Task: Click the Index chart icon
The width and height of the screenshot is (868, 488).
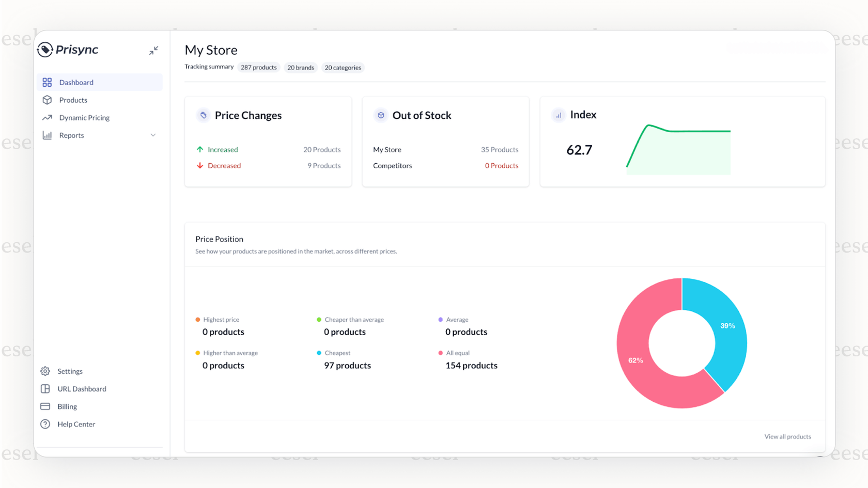Action: point(558,115)
